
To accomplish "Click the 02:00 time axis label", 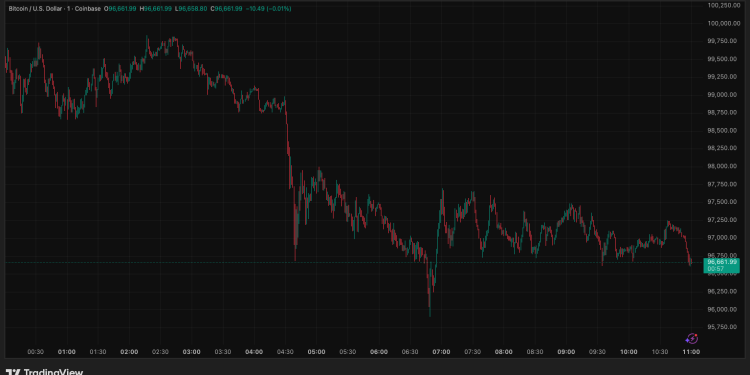I will tap(129, 352).
